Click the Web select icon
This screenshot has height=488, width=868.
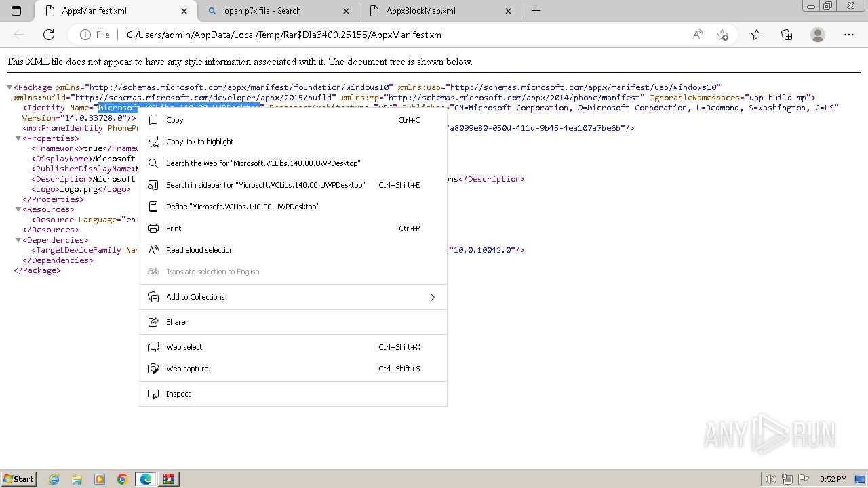(153, 347)
